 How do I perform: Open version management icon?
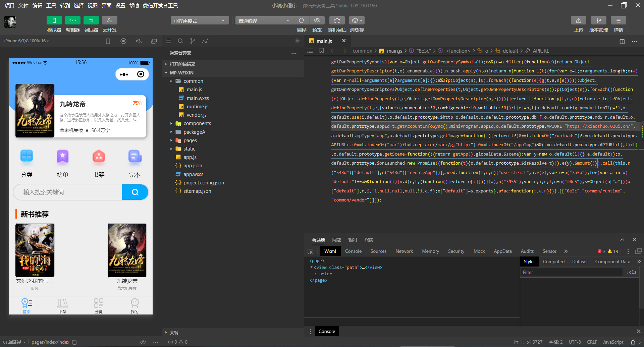598,20
